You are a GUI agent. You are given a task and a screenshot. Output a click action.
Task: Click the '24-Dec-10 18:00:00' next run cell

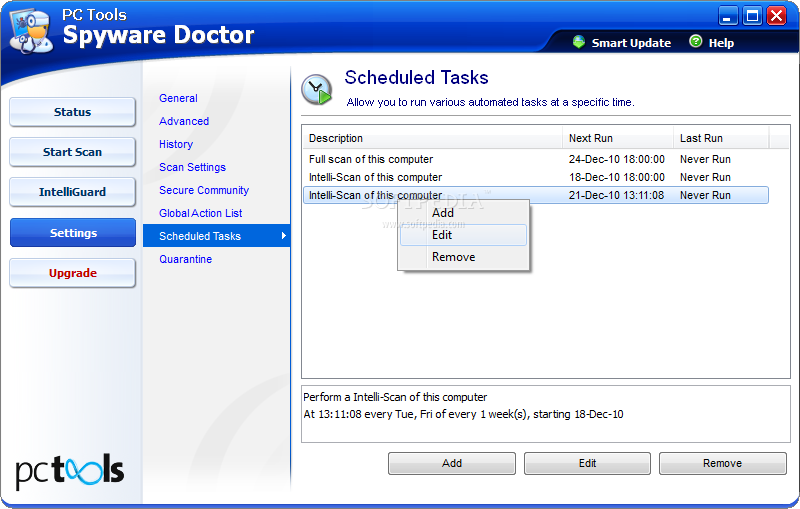(616, 159)
